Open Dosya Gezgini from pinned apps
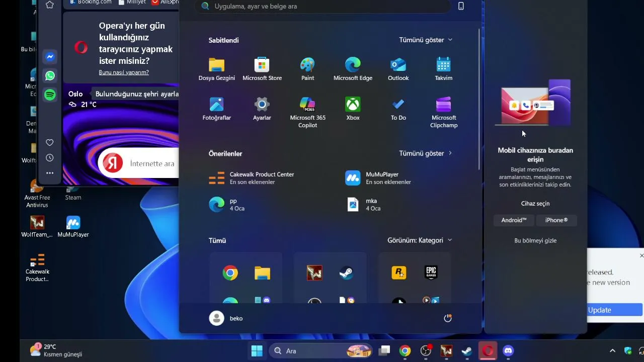The height and width of the screenshot is (362, 644). click(216, 69)
